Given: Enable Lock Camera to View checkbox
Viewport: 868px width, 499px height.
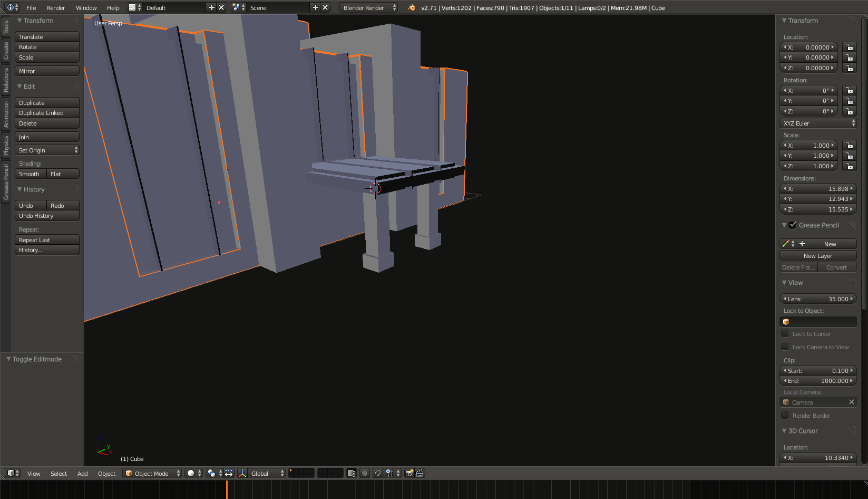Looking at the screenshot, I should (x=785, y=347).
